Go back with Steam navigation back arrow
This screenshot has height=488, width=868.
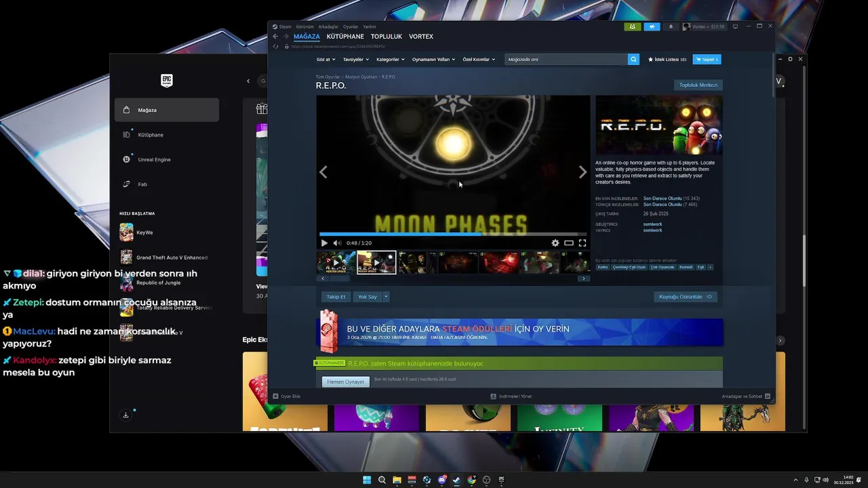point(275,37)
